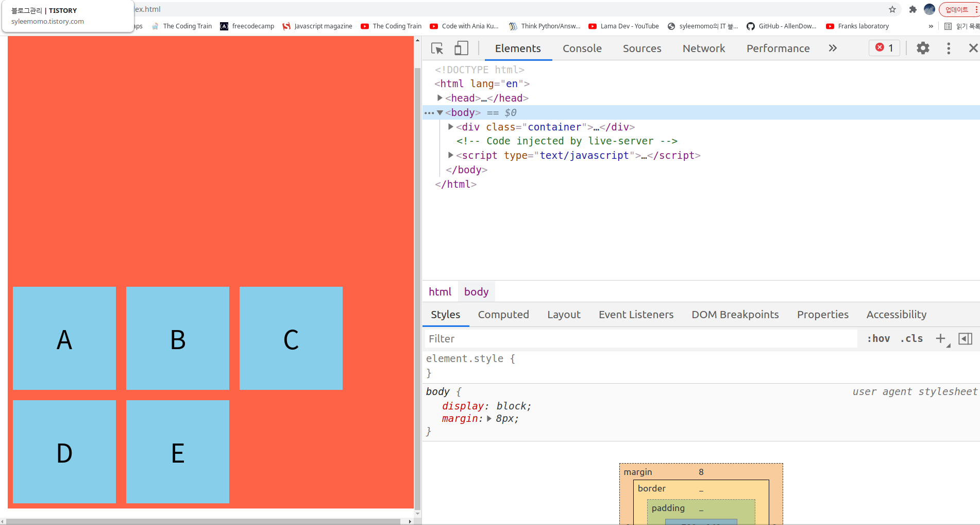The height and width of the screenshot is (525, 980).
Task: Click blue box C on the page
Action: [x=291, y=338]
